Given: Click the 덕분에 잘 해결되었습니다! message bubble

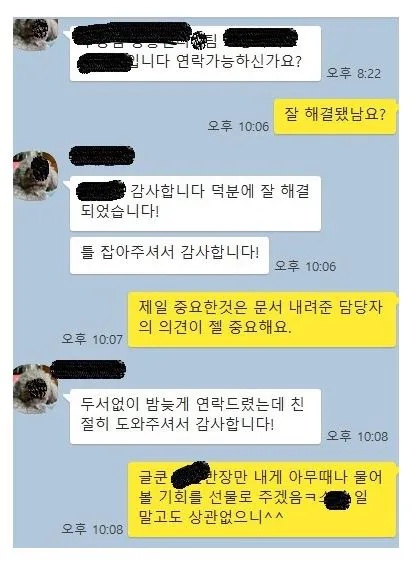Looking at the screenshot, I should 195,203.
